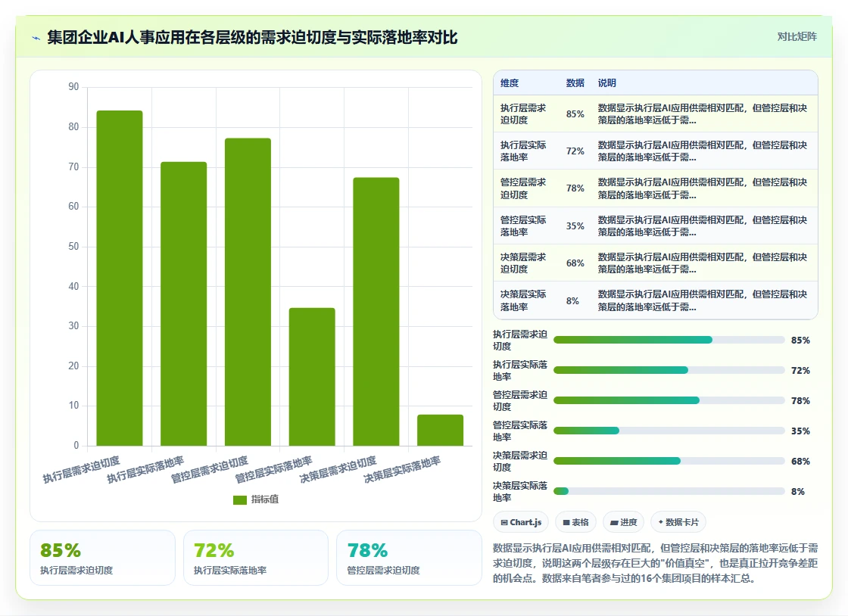848x616 pixels.
Task: Select the 管控层实际落地率 bar in chart
Action: pyautogui.click(x=312, y=377)
